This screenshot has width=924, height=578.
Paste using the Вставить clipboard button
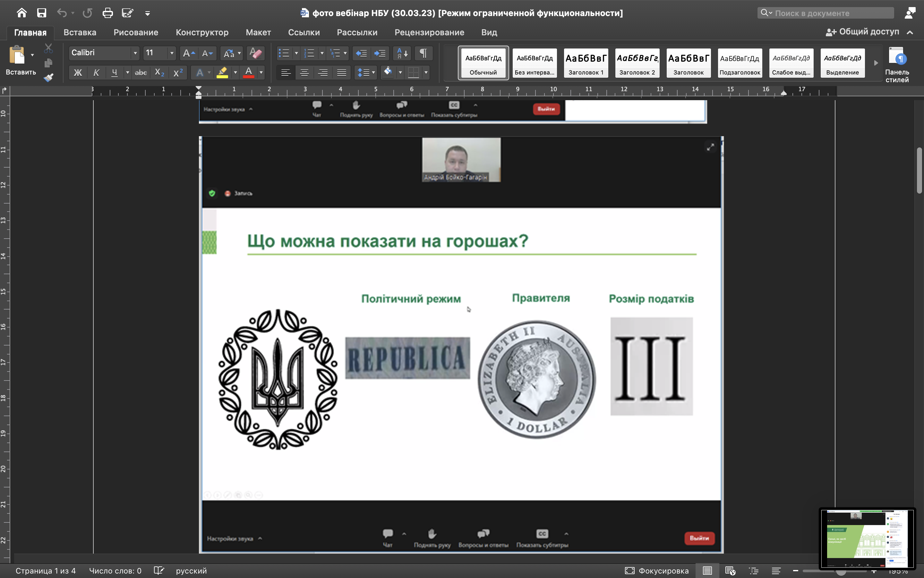(17, 55)
